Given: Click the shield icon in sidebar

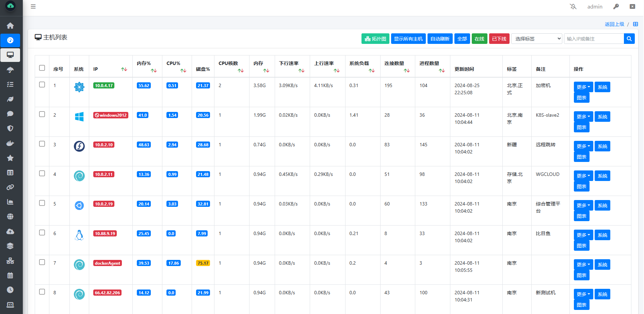Looking at the screenshot, I should [x=10, y=128].
